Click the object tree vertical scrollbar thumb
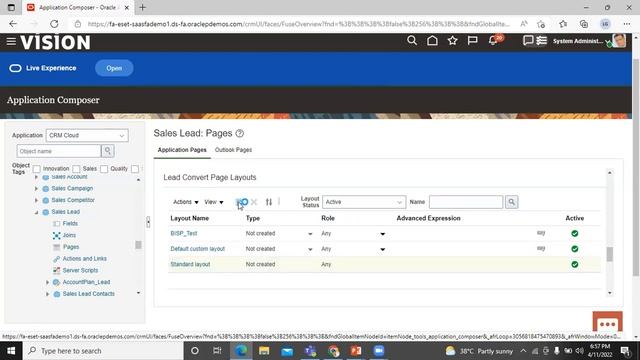 point(138,245)
